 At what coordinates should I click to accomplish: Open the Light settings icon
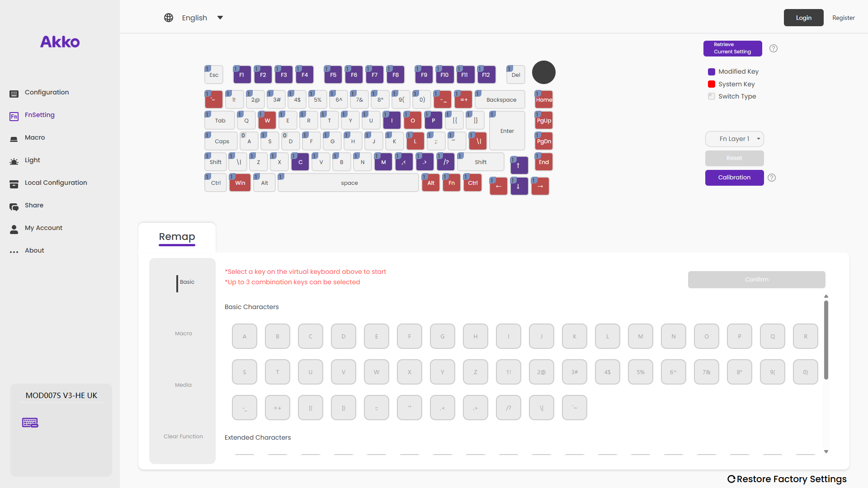(14, 161)
